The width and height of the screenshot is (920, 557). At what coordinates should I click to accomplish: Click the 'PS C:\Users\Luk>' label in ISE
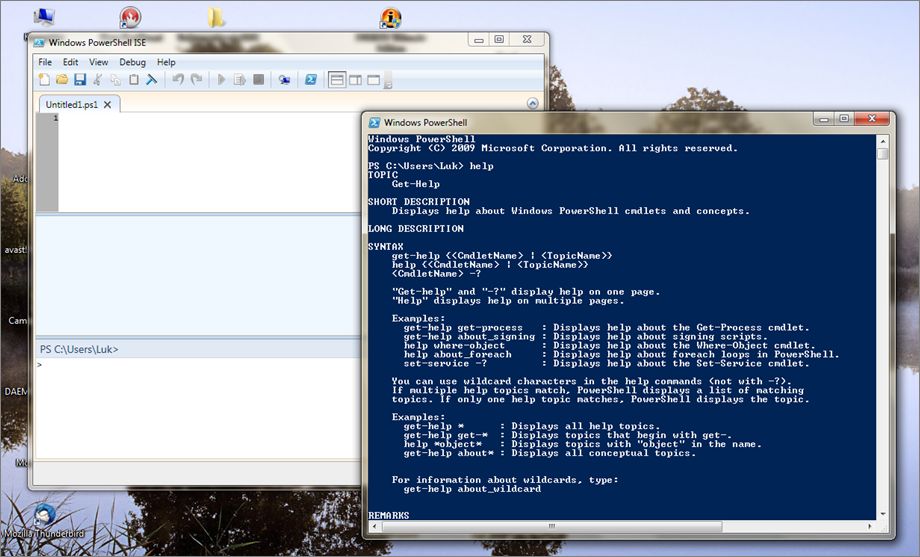[79, 349]
